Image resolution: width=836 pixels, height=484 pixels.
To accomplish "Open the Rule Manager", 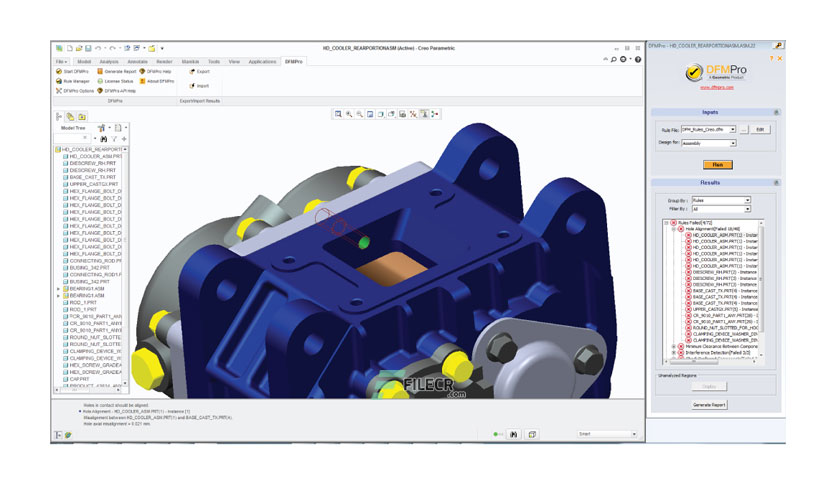I will (x=73, y=81).
